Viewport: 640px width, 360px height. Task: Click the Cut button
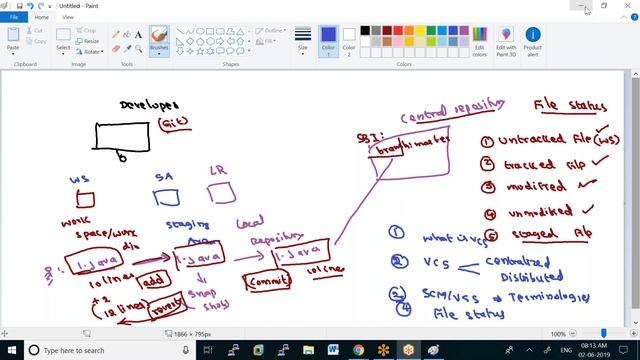35,31
